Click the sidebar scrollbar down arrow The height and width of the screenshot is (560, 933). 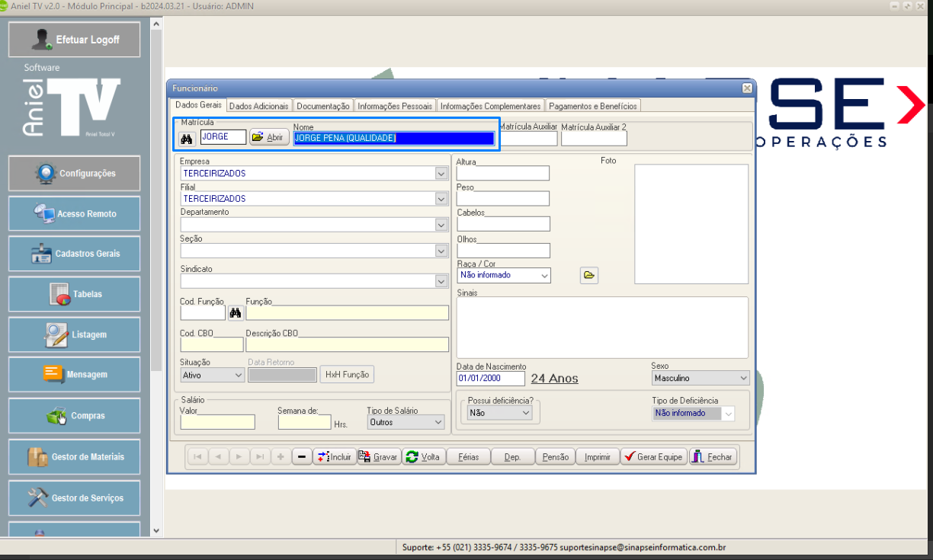click(x=156, y=530)
